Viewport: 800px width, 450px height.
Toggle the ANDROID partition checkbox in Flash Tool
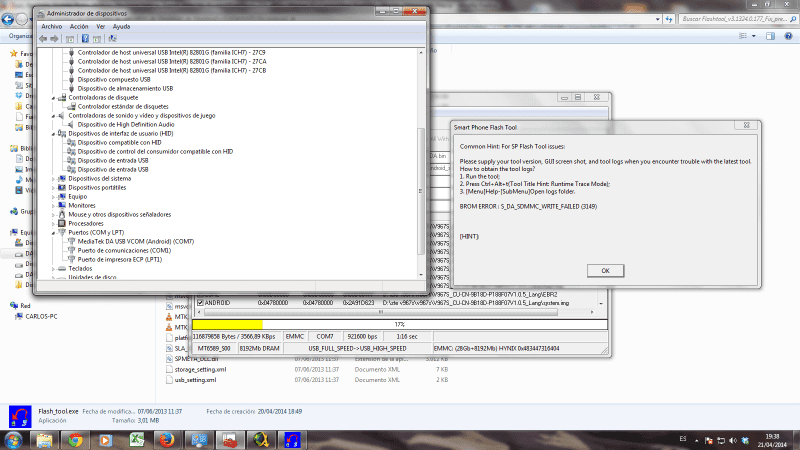click(200, 303)
